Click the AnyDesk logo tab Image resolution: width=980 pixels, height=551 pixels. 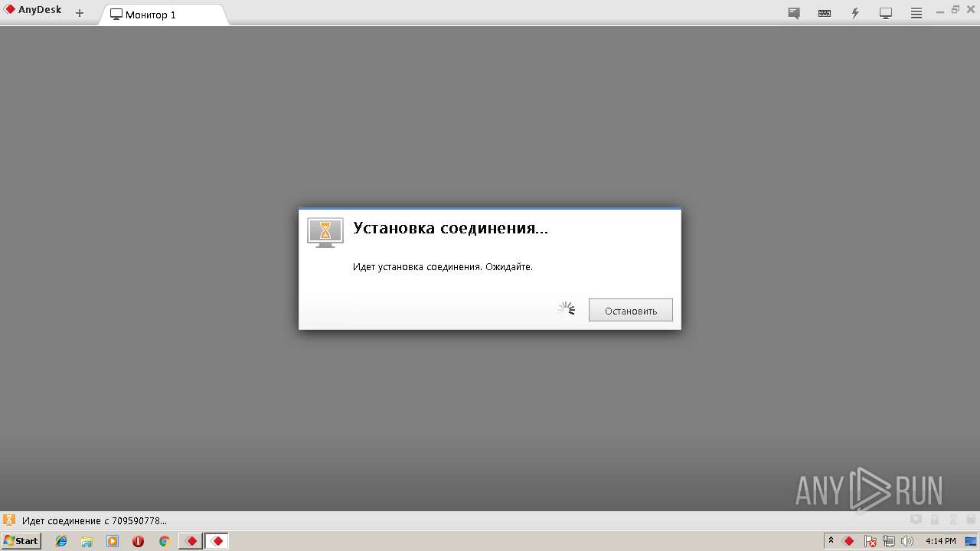click(x=34, y=11)
